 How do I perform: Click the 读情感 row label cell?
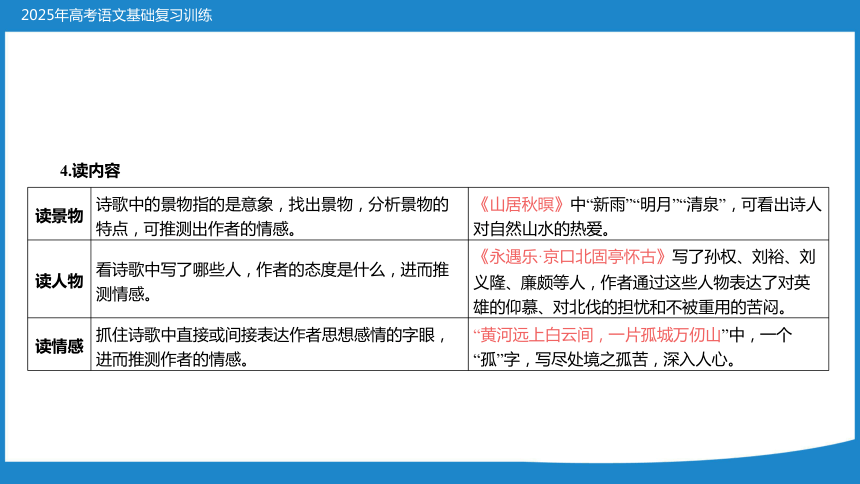[x=59, y=344]
